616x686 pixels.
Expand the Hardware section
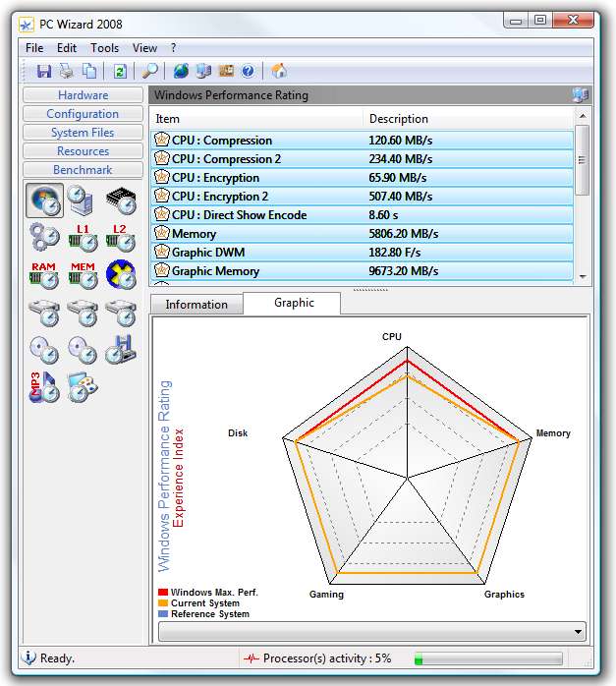point(83,95)
